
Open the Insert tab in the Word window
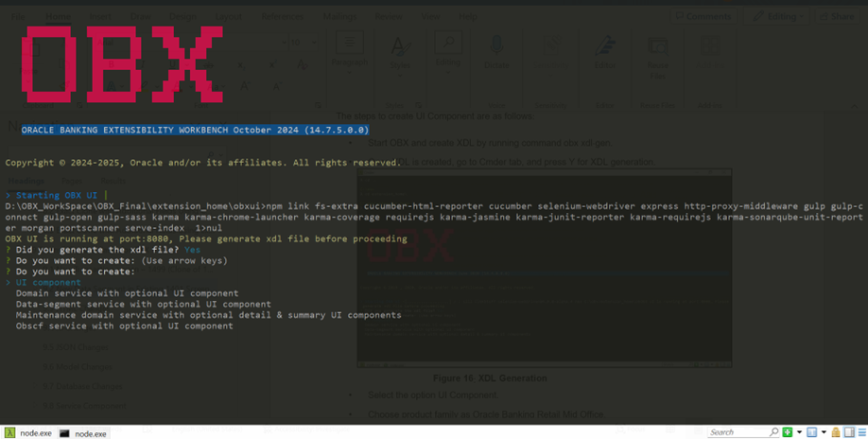[100, 17]
